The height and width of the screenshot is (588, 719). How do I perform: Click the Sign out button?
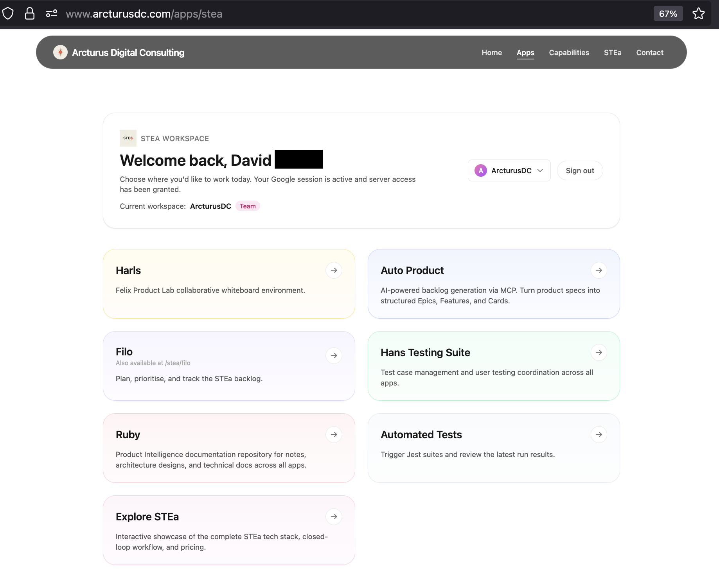[580, 170]
